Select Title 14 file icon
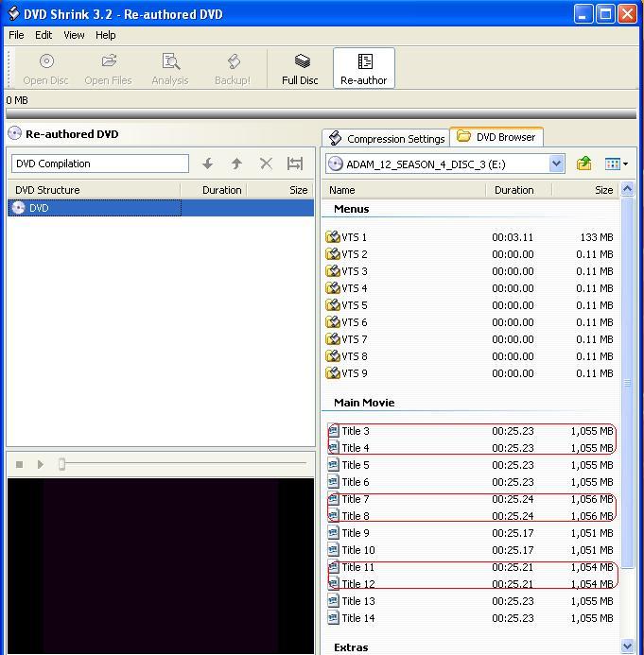The width and height of the screenshot is (644, 655). click(x=333, y=618)
